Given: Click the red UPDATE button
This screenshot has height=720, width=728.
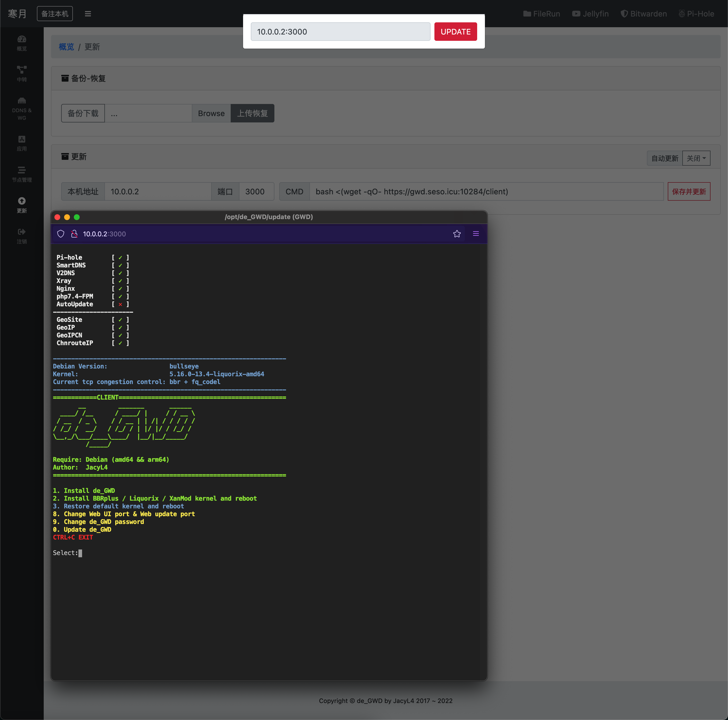Looking at the screenshot, I should coord(455,32).
